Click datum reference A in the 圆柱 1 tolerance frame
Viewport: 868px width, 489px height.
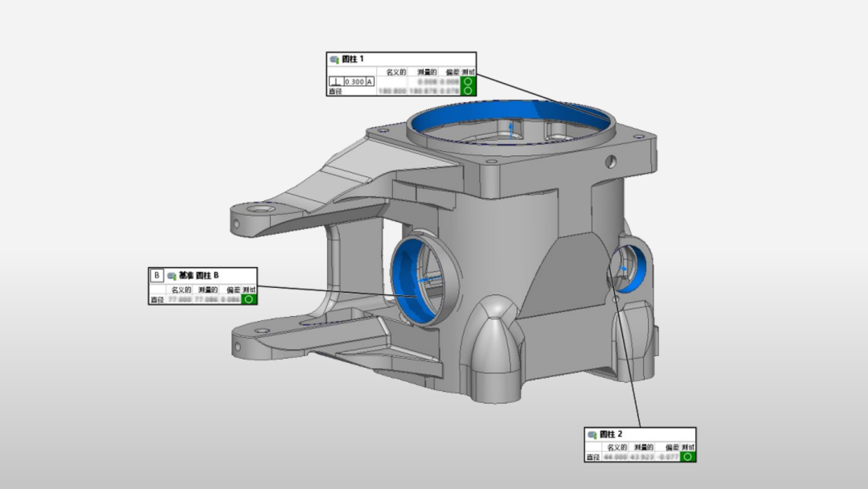(x=370, y=82)
